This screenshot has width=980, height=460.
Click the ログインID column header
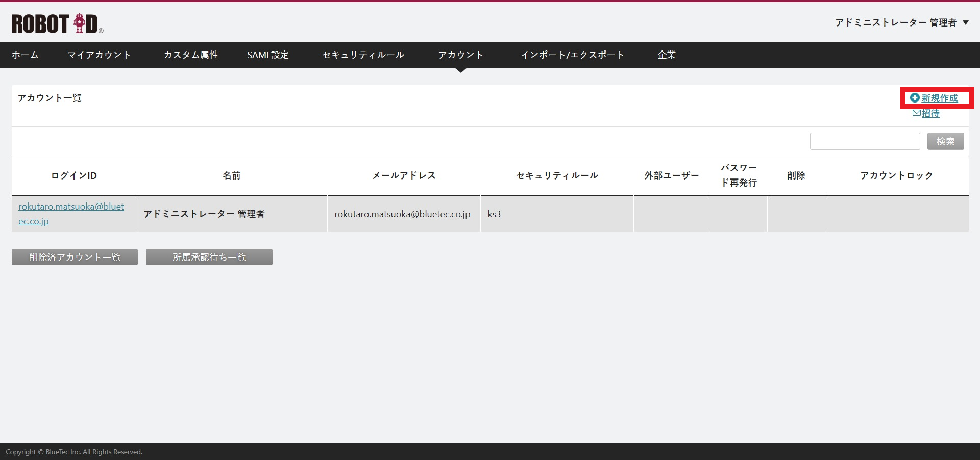pos(73,175)
